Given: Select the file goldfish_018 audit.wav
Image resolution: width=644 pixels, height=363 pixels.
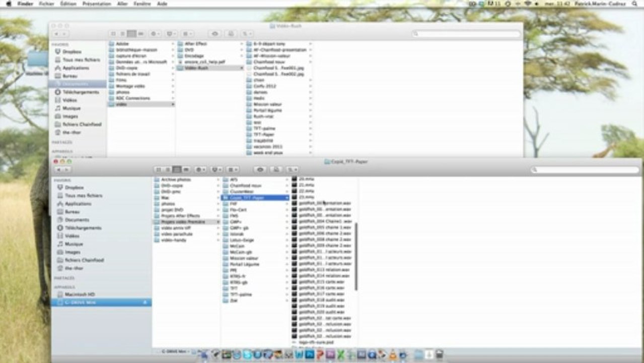Looking at the screenshot, I should click(322, 300).
